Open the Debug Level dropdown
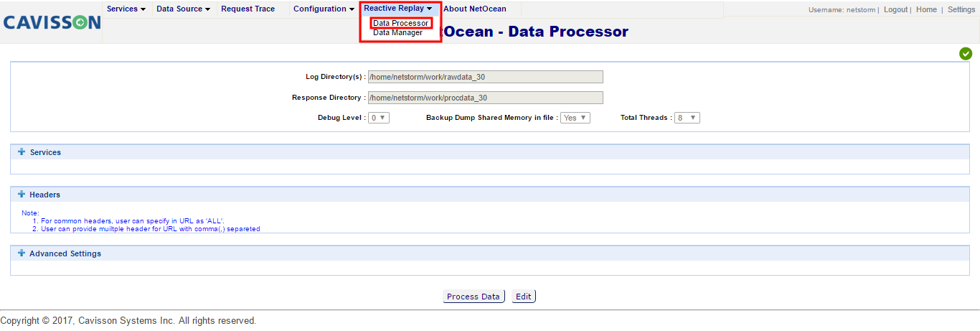 point(379,118)
